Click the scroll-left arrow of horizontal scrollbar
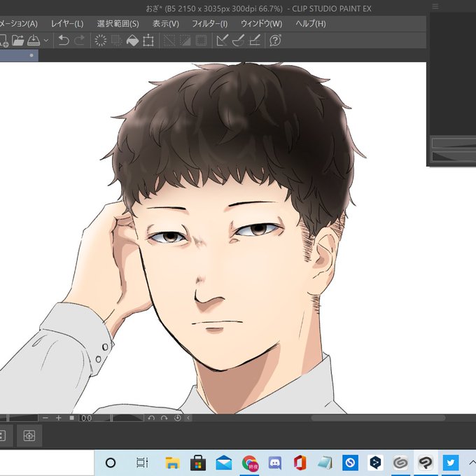 coord(188,418)
